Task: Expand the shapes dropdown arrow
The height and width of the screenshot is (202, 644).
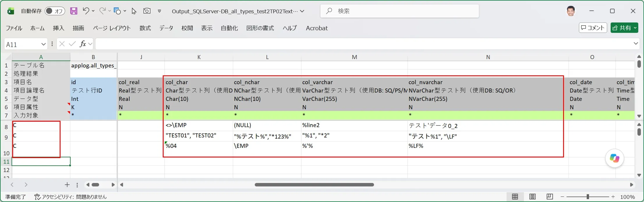Action: click(125, 11)
